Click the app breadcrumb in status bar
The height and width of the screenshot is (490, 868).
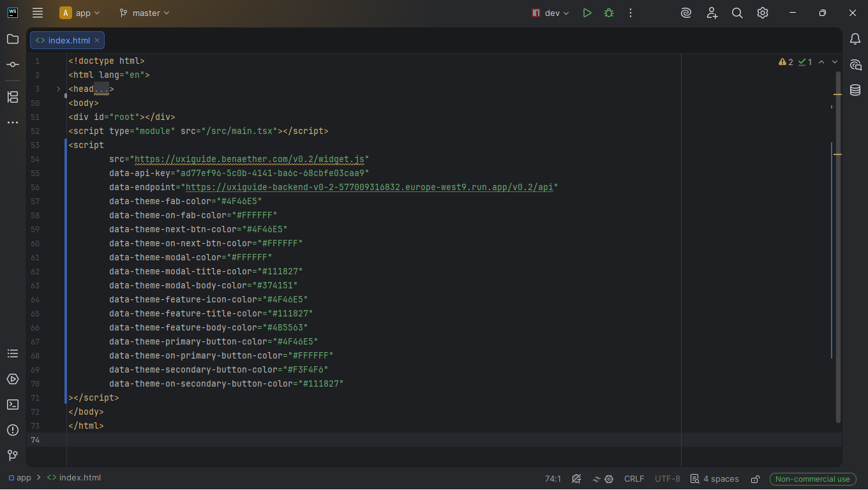(20, 478)
